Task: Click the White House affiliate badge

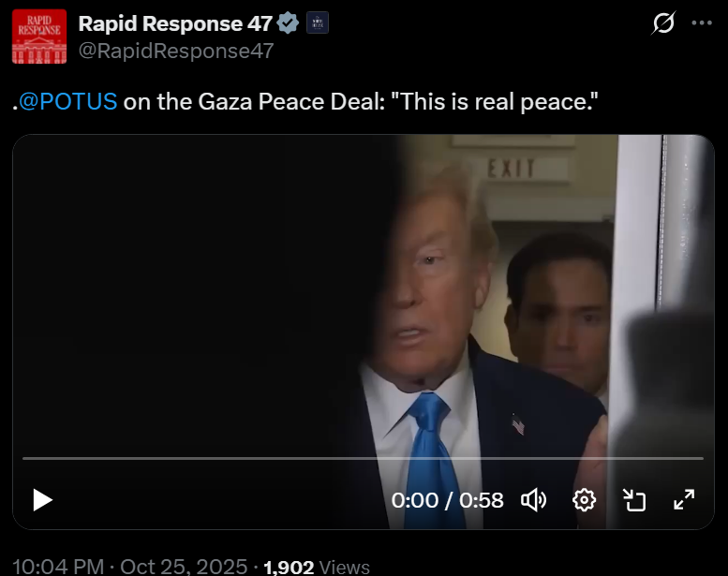Action: pos(318,22)
